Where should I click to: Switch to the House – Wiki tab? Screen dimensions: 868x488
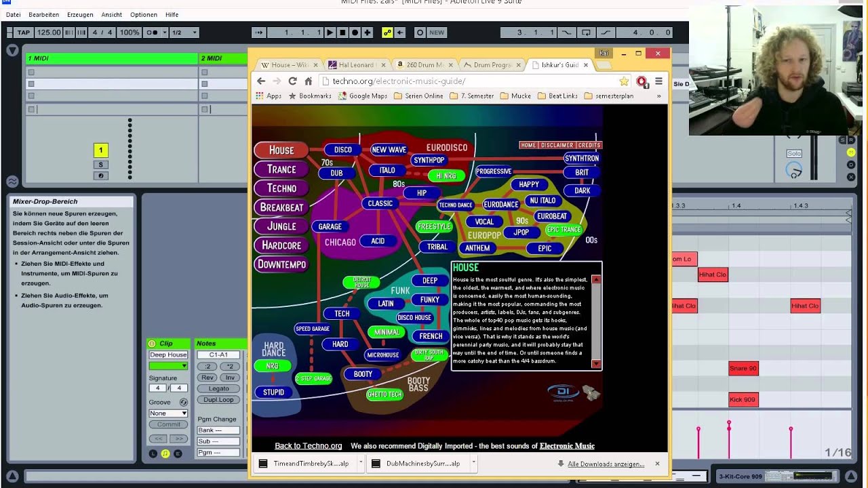click(287, 65)
